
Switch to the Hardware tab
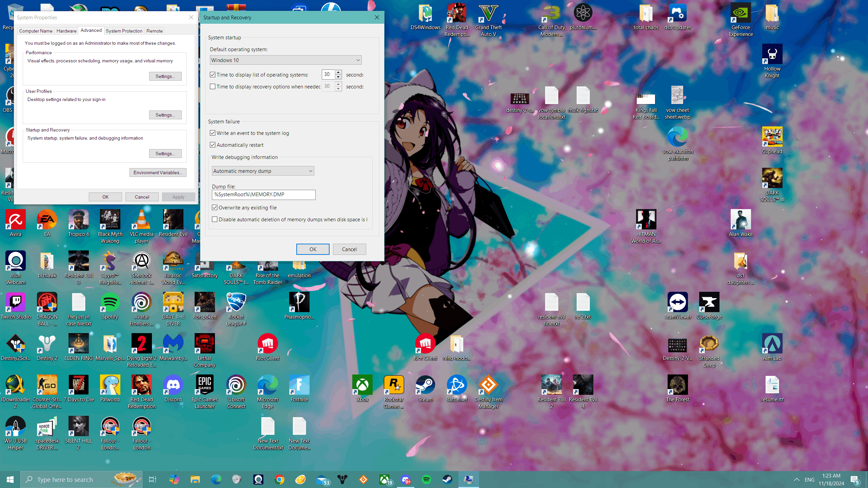(x=66, y=31)
